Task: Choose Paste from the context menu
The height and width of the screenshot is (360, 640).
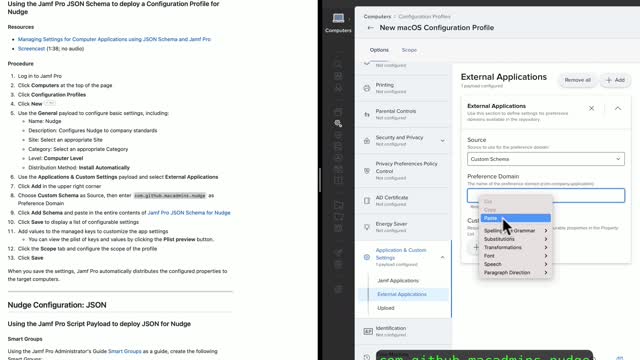Action: point(516,218)
